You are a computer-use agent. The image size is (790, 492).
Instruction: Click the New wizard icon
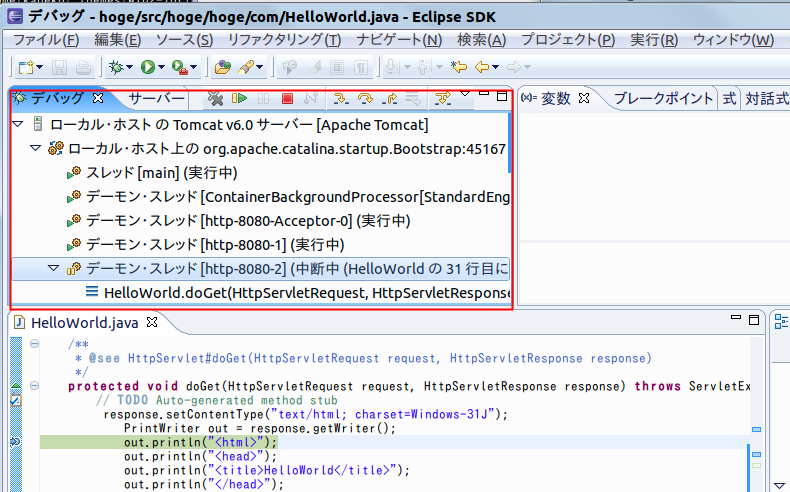point(26,67)
